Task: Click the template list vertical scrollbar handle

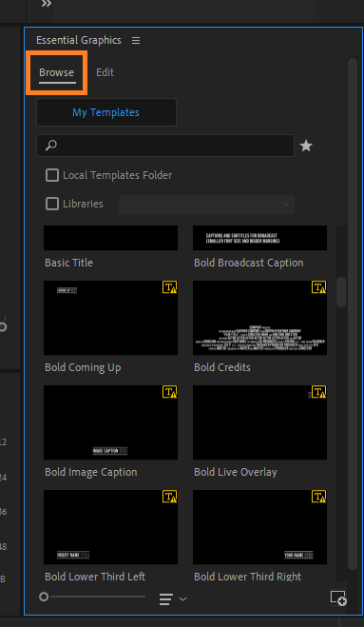Action: click(x=341, y=292)
